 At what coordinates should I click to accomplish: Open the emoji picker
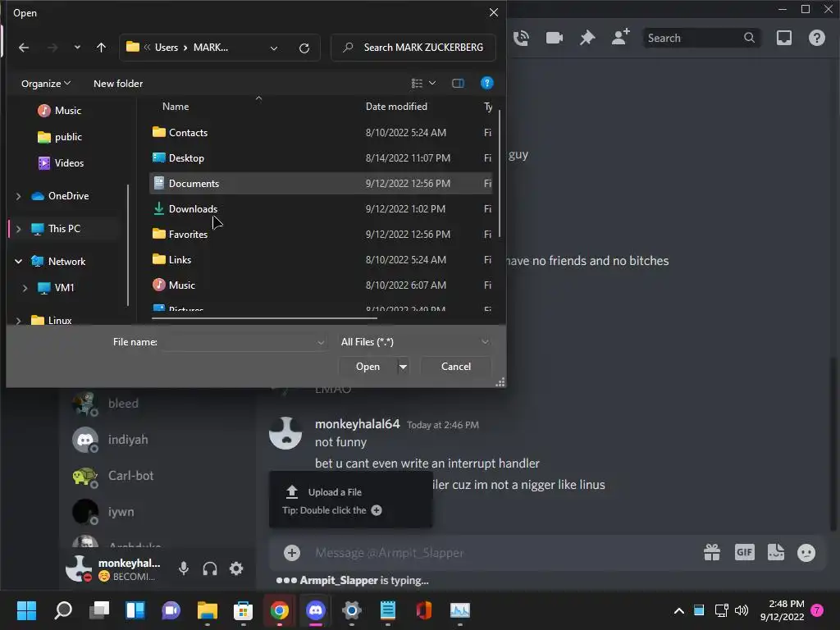click(806, 552)
